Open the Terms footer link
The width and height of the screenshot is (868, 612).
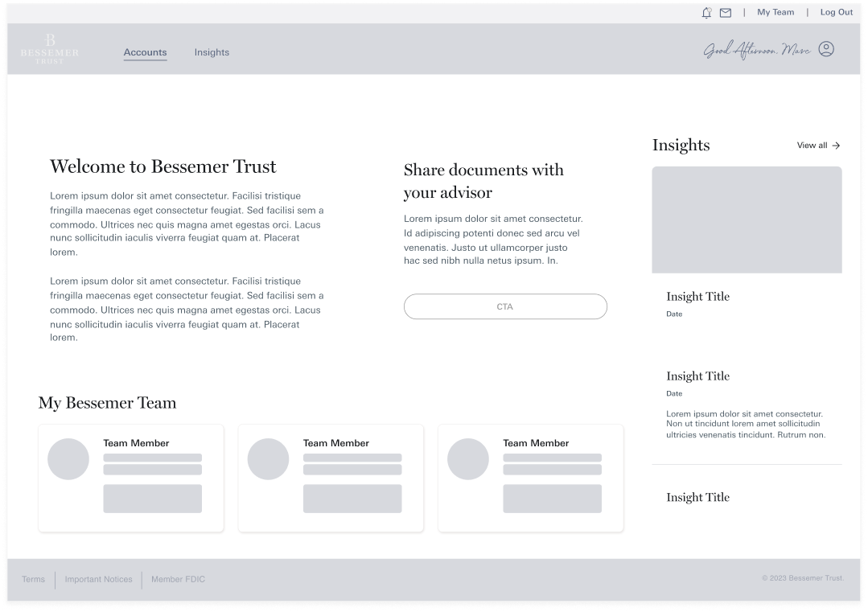click(x=33, y=579)
